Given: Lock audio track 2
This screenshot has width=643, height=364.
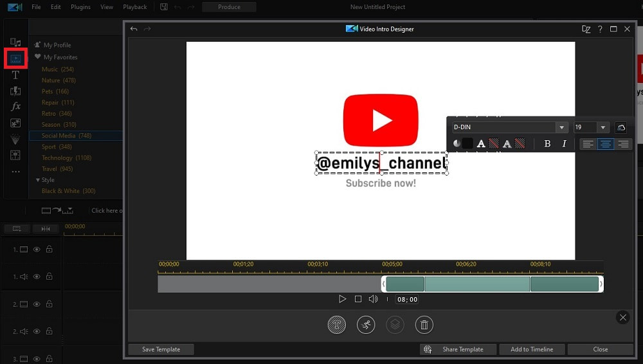Looking at the screenshot, I should (50, 331).
